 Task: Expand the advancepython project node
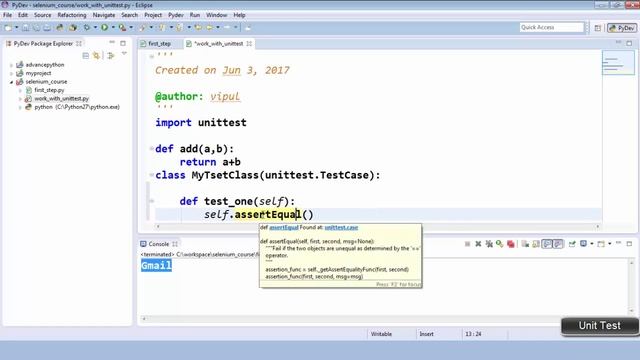click(11, 65)
